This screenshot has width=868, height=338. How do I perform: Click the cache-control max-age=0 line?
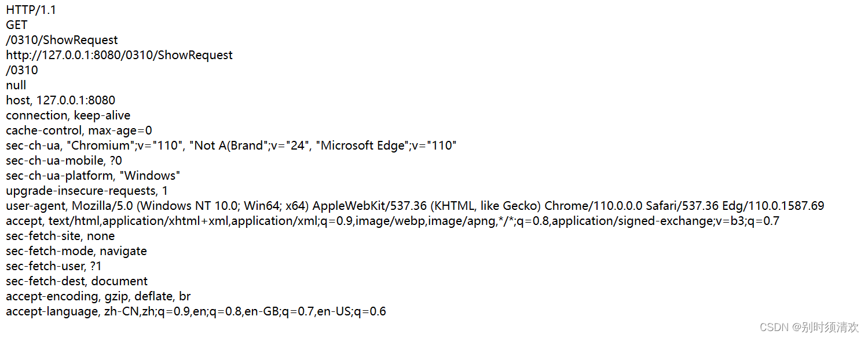click(x=79, y=130)
